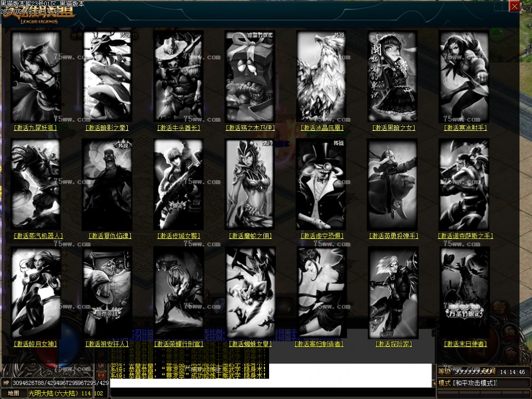
Task: Click the 激活虚空恐惧 link
Action: [x=322, y=235]
